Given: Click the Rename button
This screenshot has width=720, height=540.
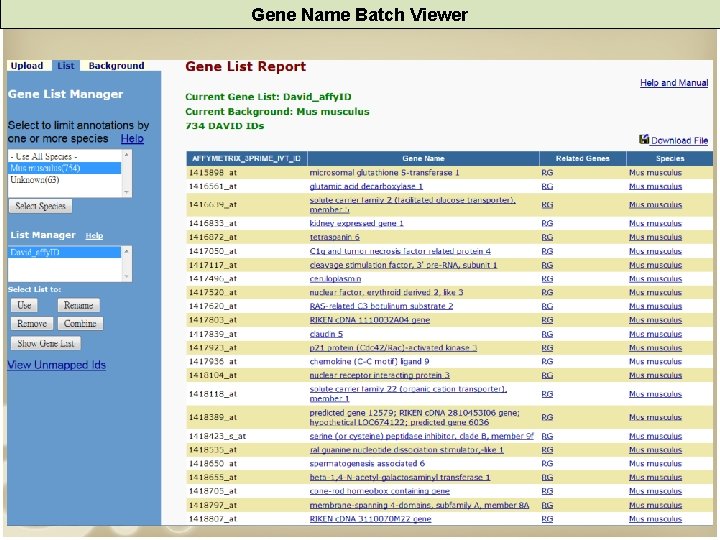Looking at the screenshot, I should coord(79,305).
